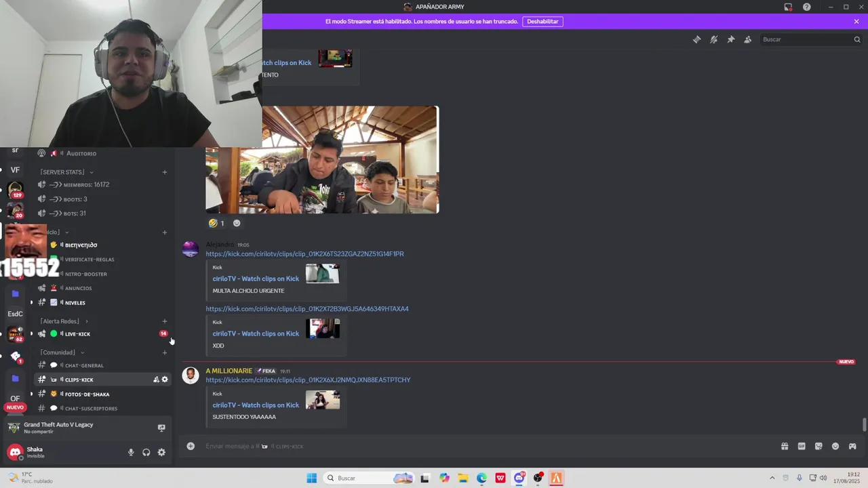Create invite for CLIPS-KICK channel
This screenshot has height=488, width=868.
click(x=156, y=380)
